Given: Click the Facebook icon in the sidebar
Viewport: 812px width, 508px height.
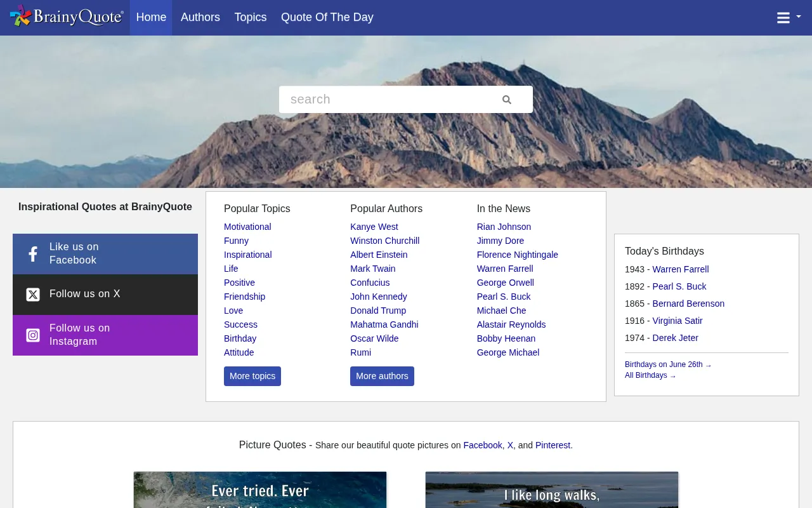Looking at the screenshot, I should 33,254.
